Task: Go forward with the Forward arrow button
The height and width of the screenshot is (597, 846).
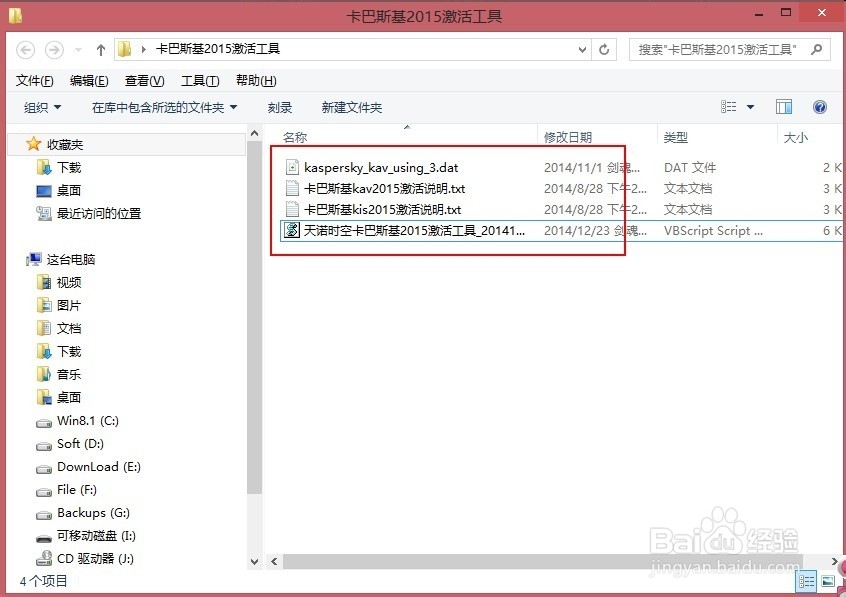Action: coord(54,50)
